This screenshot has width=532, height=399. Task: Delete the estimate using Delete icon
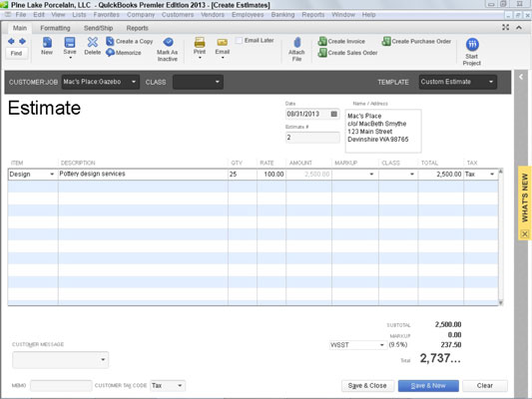coord(92,42)
